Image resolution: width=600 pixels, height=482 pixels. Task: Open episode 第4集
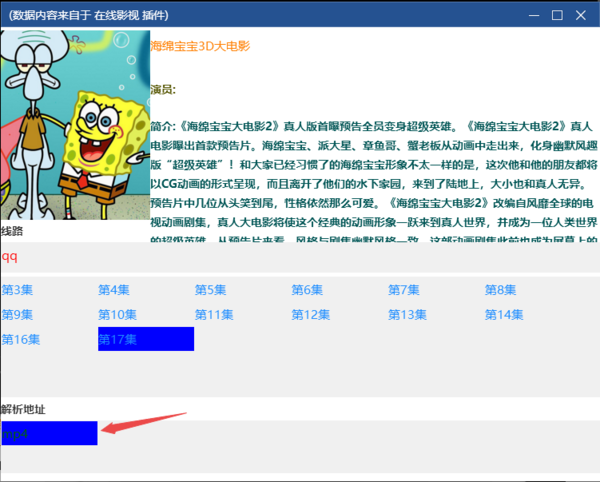coord(114,290)
